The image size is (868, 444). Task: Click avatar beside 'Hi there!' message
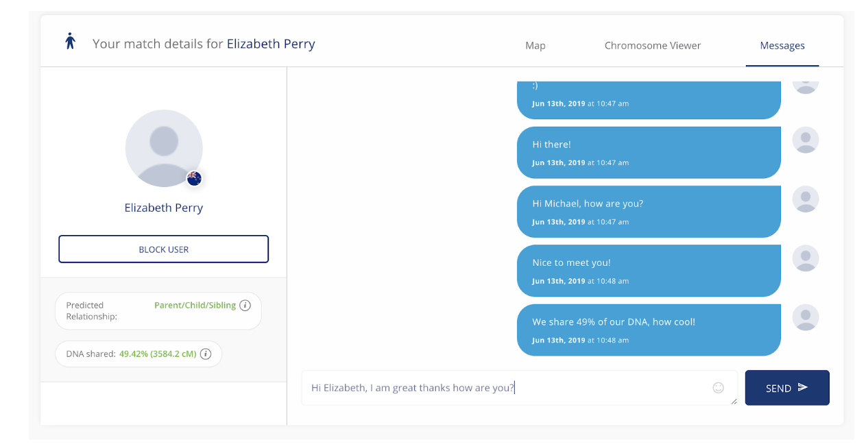tap(806, 140)
